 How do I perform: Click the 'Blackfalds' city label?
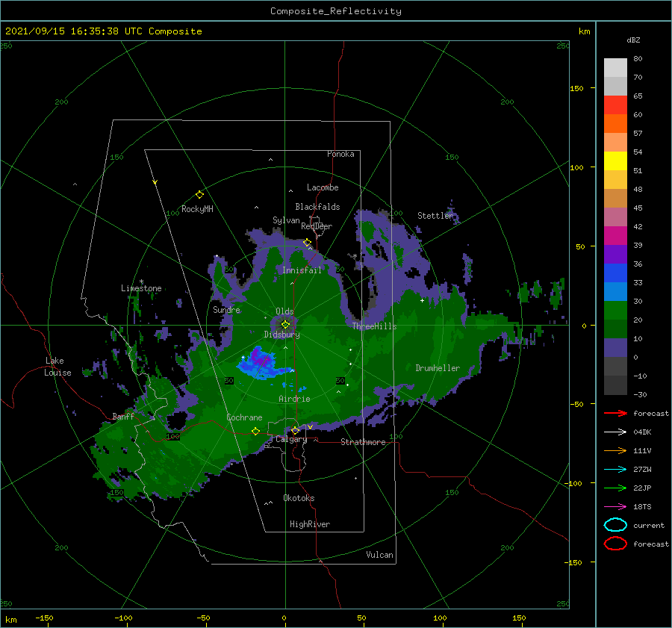[x=317, y=207]
